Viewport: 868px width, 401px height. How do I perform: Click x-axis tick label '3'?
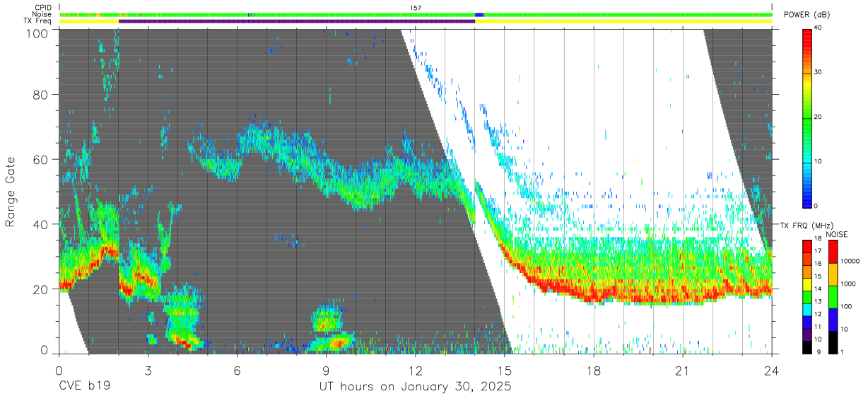pos(148,371)
